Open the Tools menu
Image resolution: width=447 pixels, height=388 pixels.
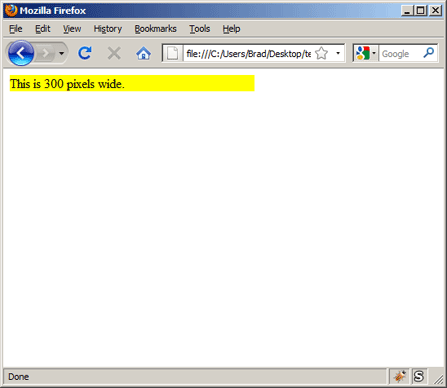pos(200,29)
